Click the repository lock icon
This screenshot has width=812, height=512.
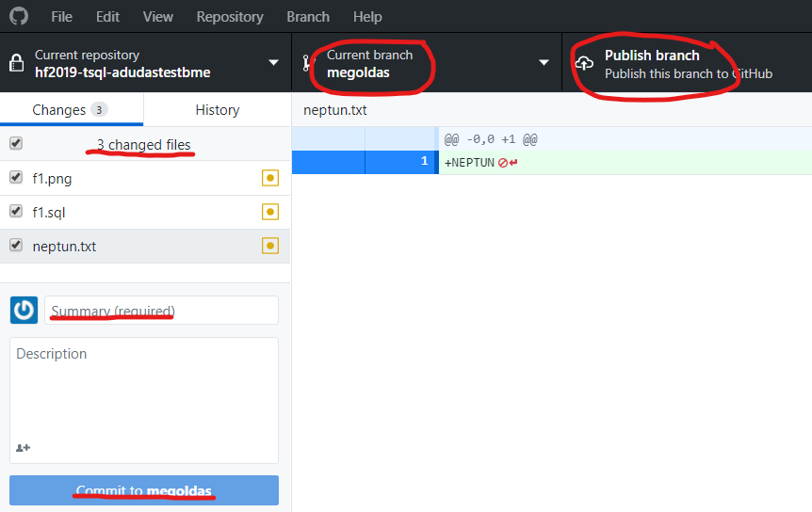(16, 63)
